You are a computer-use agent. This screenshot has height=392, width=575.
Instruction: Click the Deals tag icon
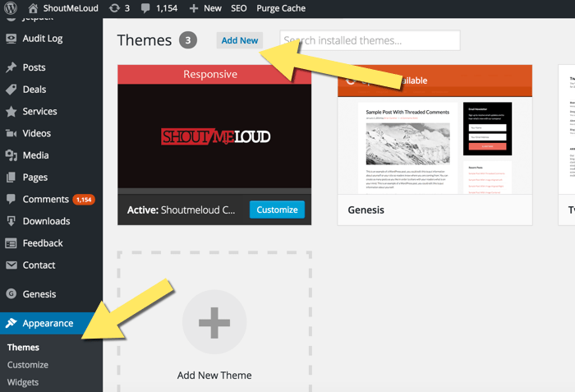[x=11, y=90]
